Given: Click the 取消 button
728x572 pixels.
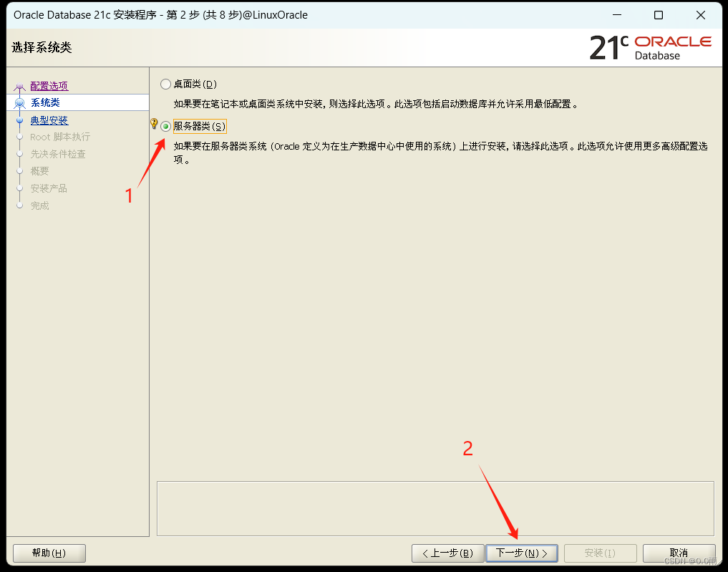Looking at the screenshot, I should [679, 553].
